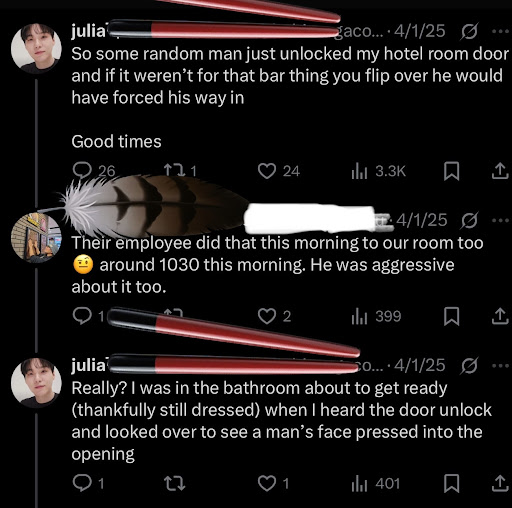The height and width of the screenshot is (508, 512).
Task: Retweet the last tweet about bathroom
Action: (x=175, y=484)
